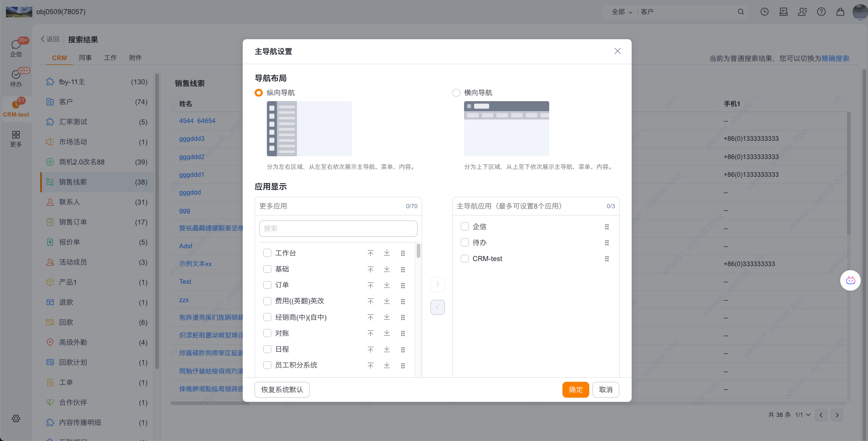Open the 全部 search scope dropdown
The height and width of the screenshot is (441, 868).
[x=622, y=12]
